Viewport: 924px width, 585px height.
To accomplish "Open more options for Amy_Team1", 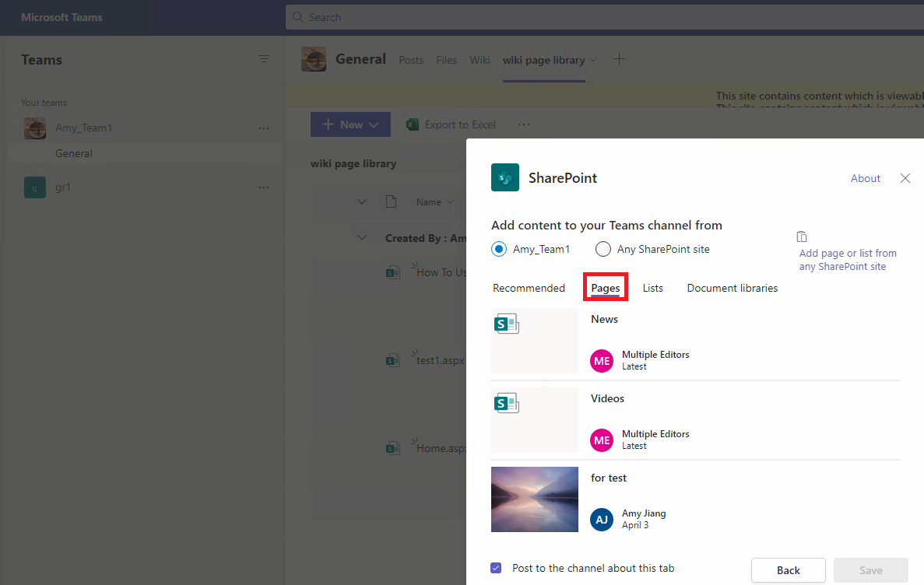I will [263, 128].
